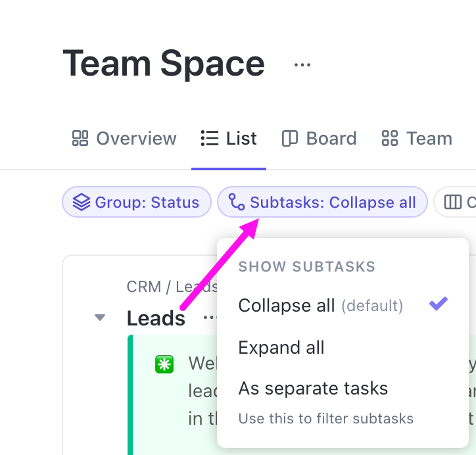Click the Overview tab grid icon

(x=80, y=139)
